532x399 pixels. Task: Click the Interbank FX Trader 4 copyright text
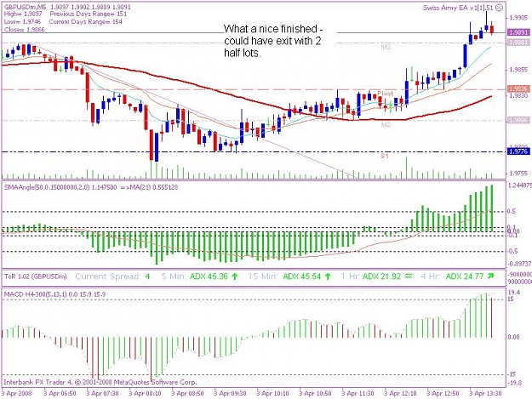100,382
